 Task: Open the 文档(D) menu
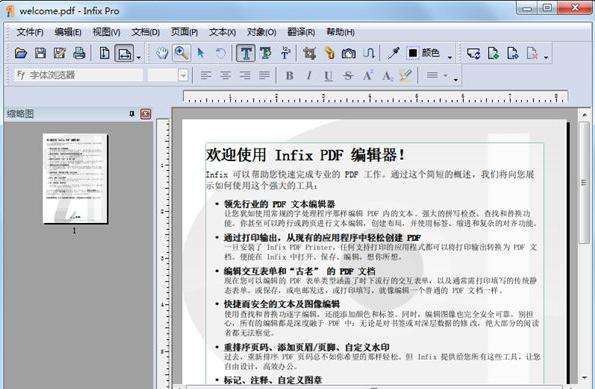point(146,32)
